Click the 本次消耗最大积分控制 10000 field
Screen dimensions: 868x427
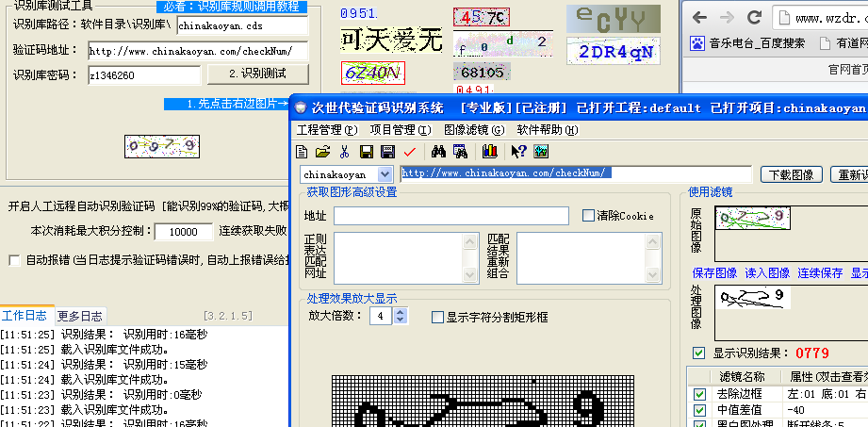click(x=183, y=232)
